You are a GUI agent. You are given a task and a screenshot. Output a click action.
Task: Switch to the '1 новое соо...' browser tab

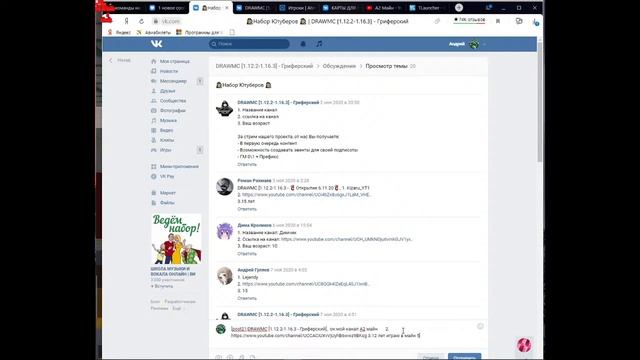(x=168, y=8)
